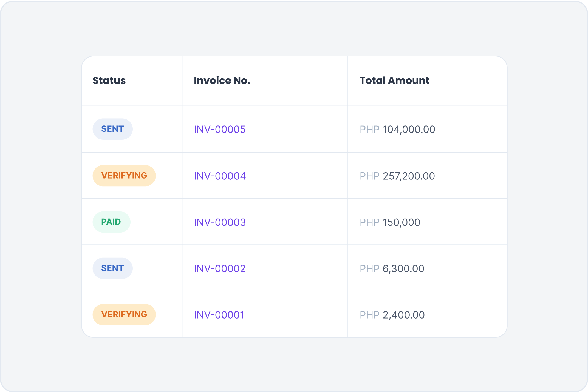Select the PHP 150,000 amount cell

click(x=390, y=222)
